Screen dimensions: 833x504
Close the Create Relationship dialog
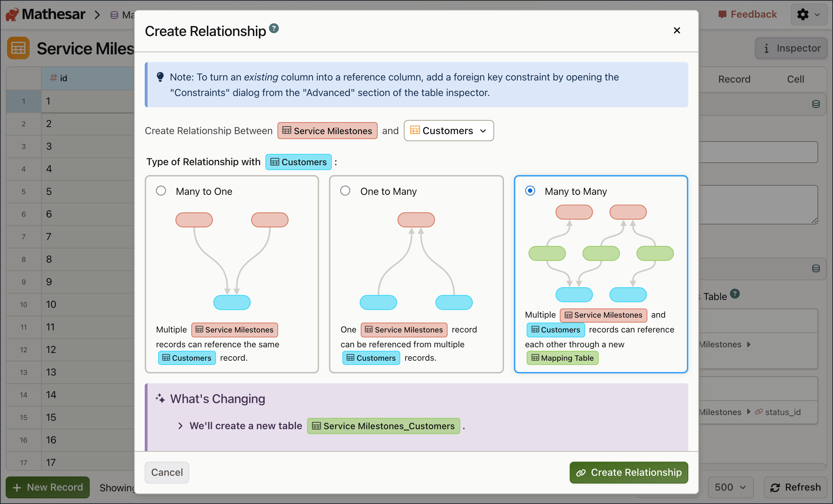(x=677, y=30)
